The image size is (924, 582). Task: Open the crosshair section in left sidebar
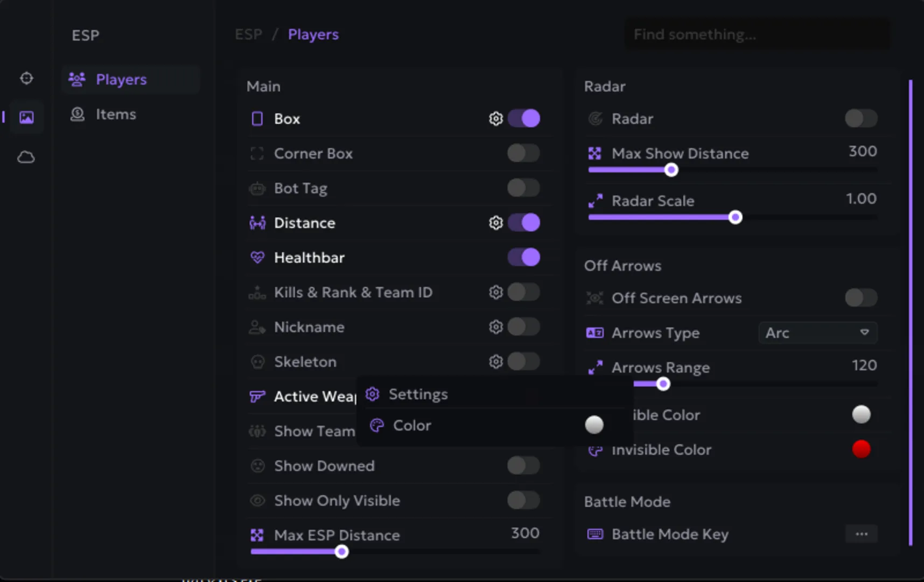tap(26, 79)
